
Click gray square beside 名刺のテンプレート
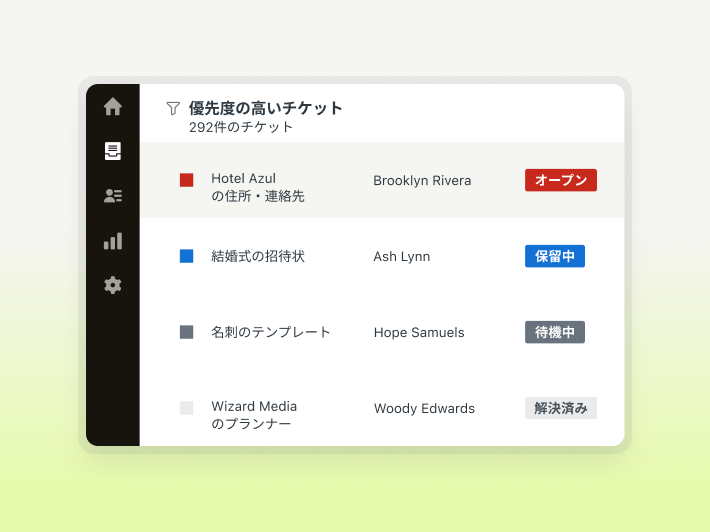187,332
